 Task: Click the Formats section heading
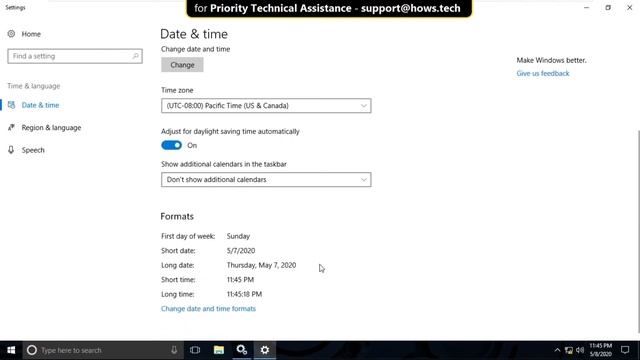[177, 216]
